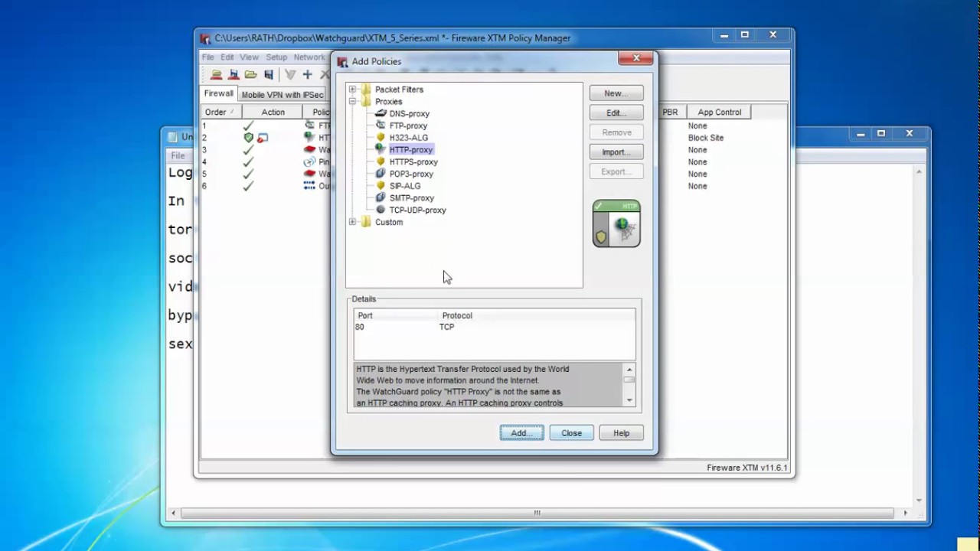This screenshot has width=980, height=551.
Task: Click the SIP-ALG shield icon
Action: (381, 186)
